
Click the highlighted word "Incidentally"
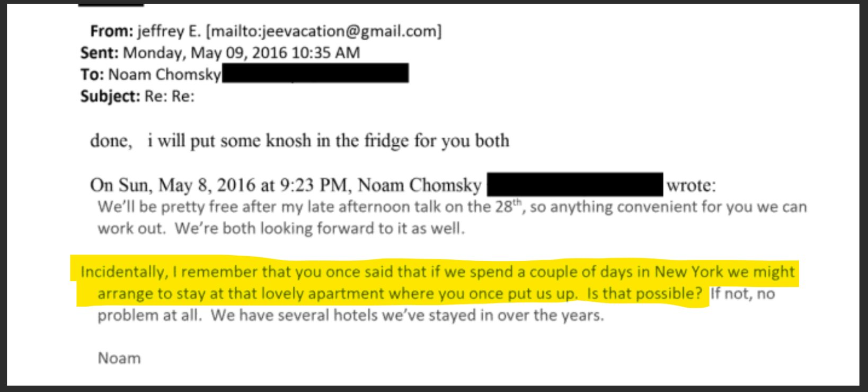(x=123, y=272)
